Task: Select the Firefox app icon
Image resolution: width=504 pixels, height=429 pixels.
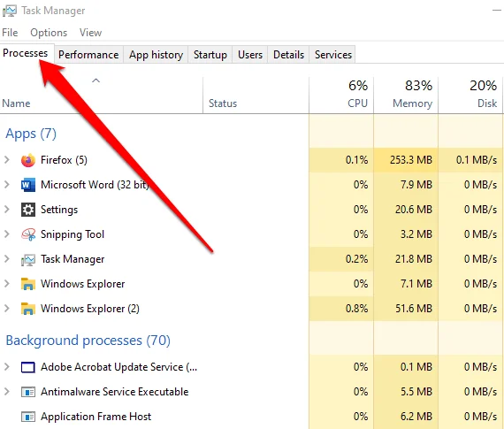Action: pos(28,160)
